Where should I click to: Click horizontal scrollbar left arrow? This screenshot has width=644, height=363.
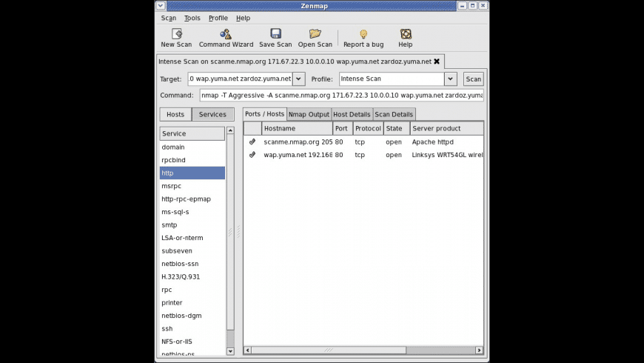tap(247, 350)
